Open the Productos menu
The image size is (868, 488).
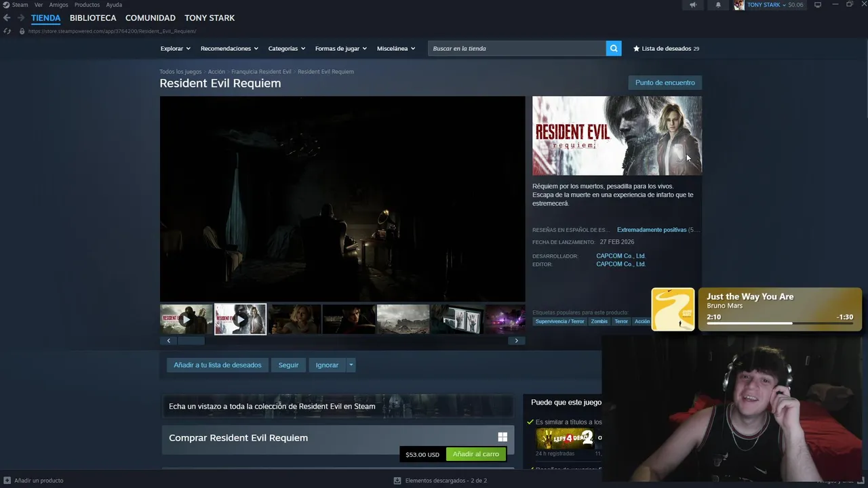click(x=87, y=5)
